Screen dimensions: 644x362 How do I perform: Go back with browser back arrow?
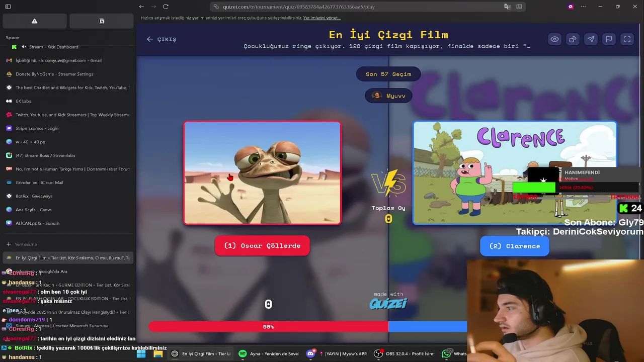(x=141, y=7)
